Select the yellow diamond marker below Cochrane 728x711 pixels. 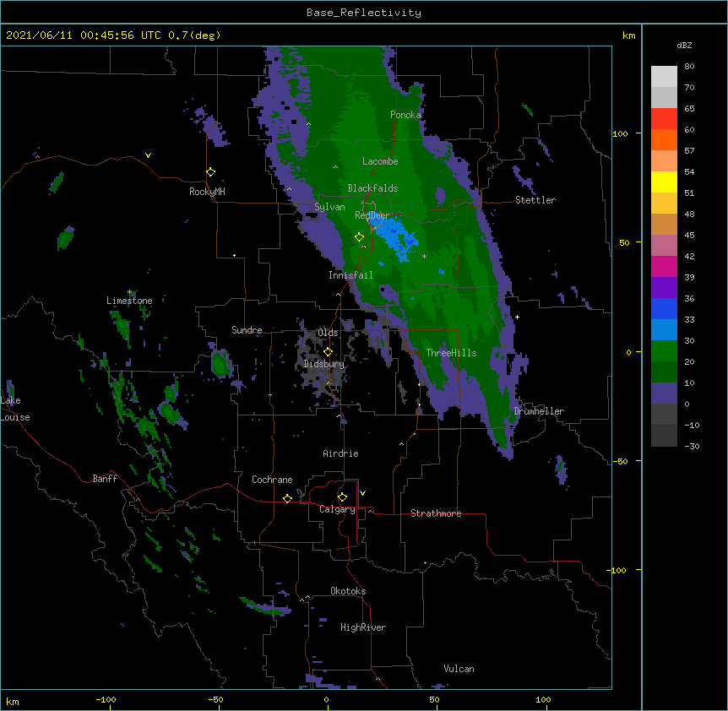(x=287, y=498)
